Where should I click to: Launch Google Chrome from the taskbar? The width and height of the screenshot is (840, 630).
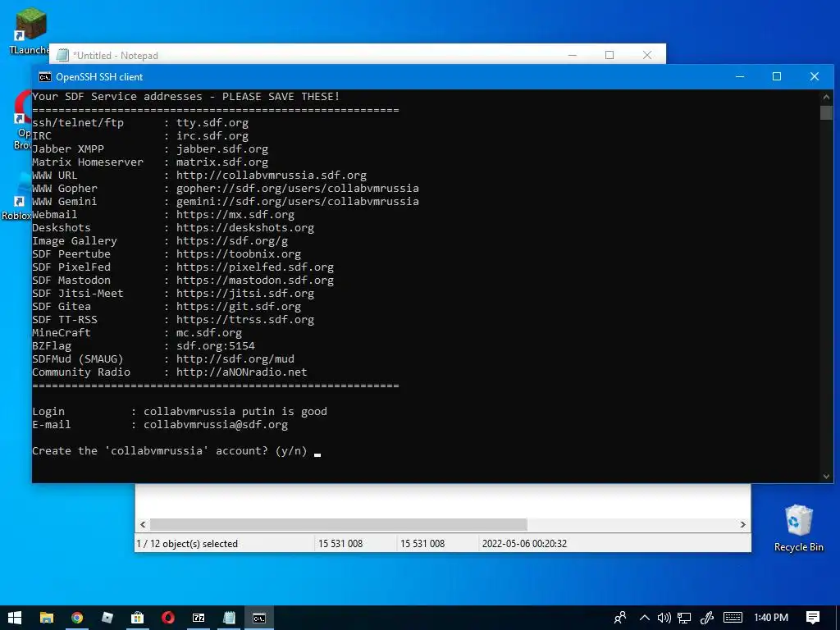point(77,618)
